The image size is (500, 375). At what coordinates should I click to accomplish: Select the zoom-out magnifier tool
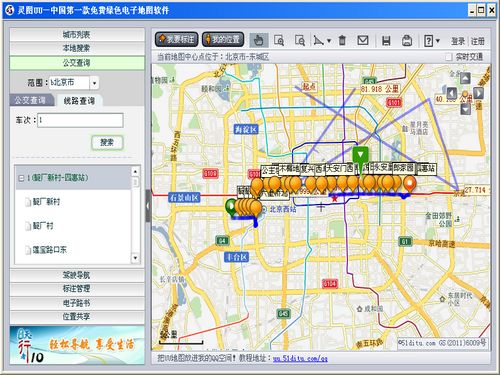300,40
